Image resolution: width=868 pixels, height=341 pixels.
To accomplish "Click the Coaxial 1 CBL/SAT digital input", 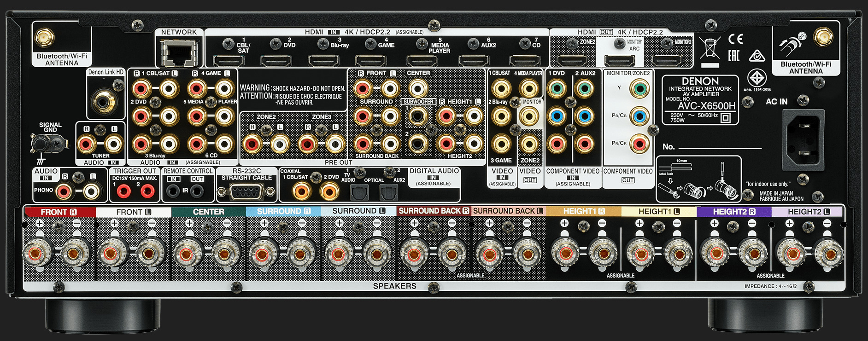I will coord(301,191).
